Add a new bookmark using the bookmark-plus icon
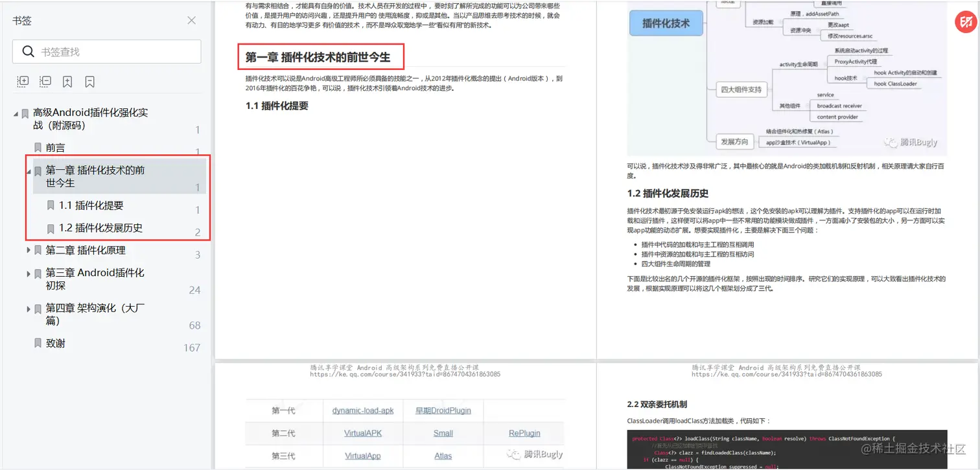980x470 pixels. 67,81
